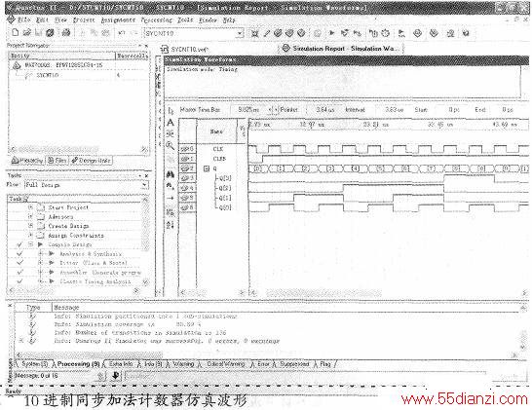Click the Print toolbar icon
The image size is (532, 410).
(66, 33)
